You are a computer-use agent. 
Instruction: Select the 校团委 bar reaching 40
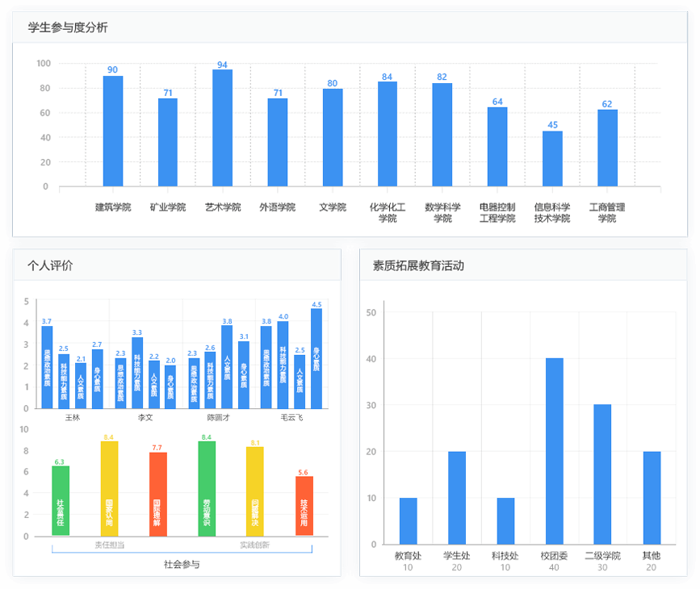(x=555, y=451)
